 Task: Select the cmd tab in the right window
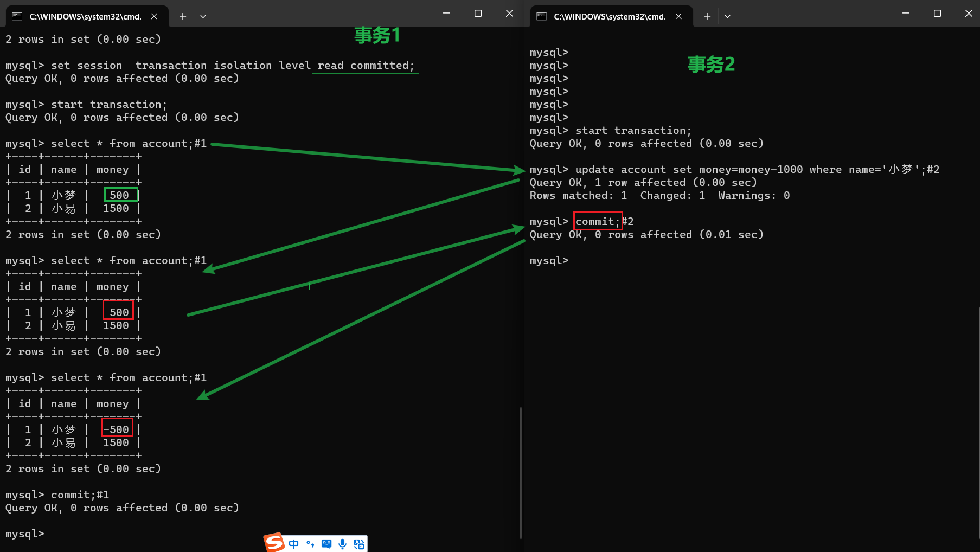[x=611, y=16]
